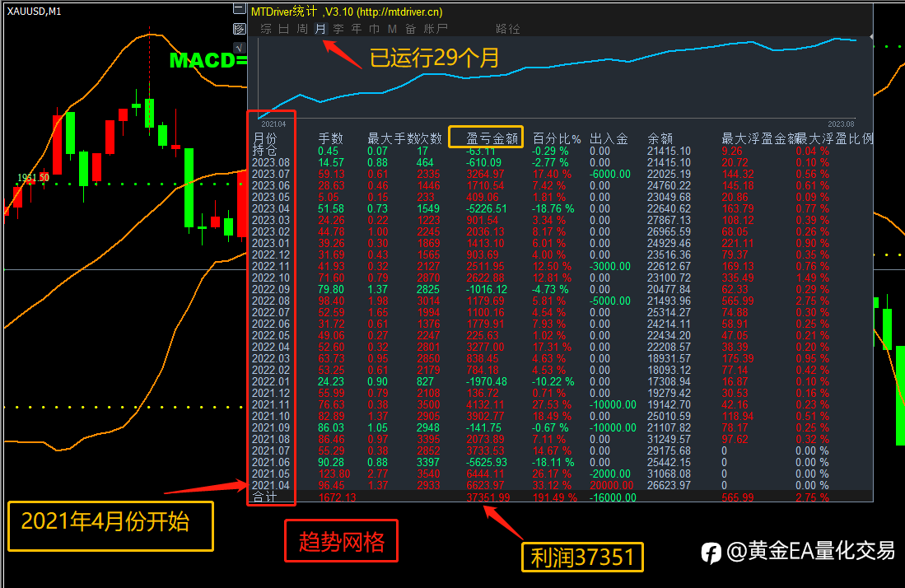
Task: Open the M tab
Action: [x=393, y=29]
